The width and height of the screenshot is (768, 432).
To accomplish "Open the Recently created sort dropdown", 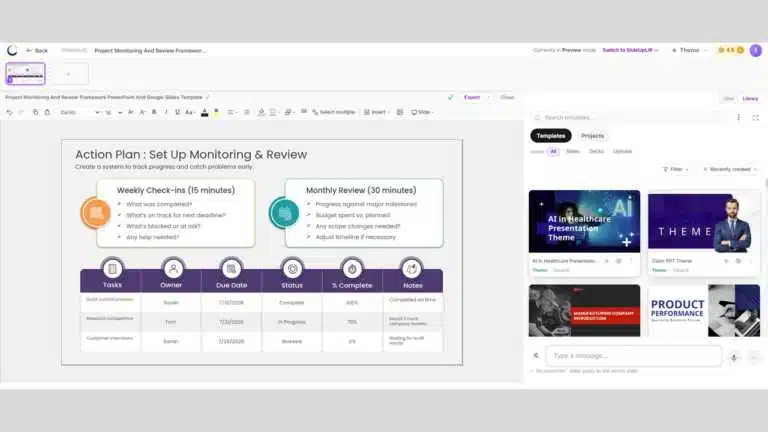I will [730, 169].
